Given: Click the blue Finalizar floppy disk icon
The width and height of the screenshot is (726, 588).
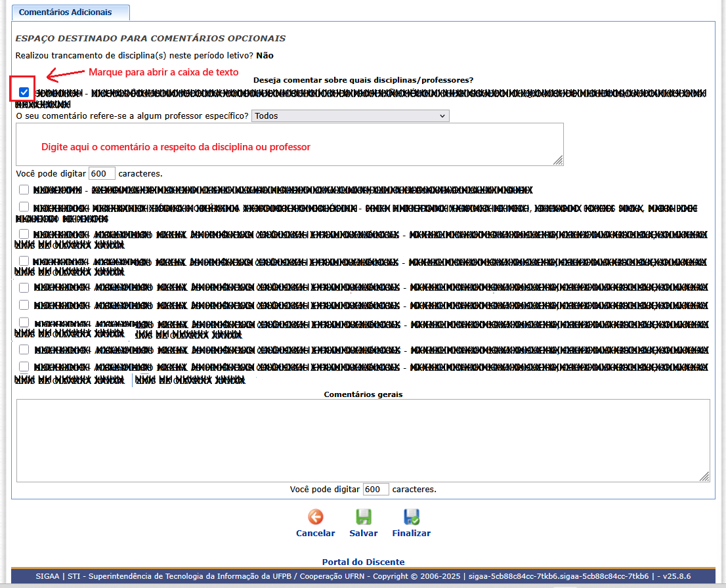Looking at the screenshot, I should (x=412, y=516).
